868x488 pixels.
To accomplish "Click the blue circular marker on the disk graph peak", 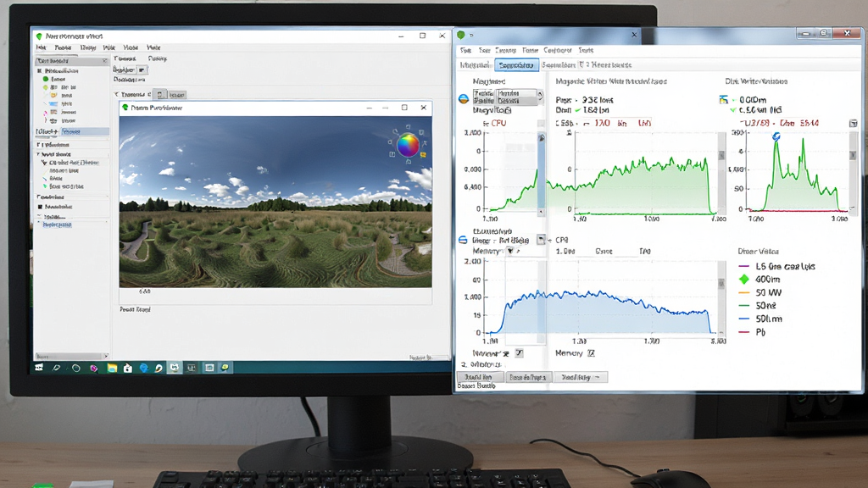I will 776,136.
